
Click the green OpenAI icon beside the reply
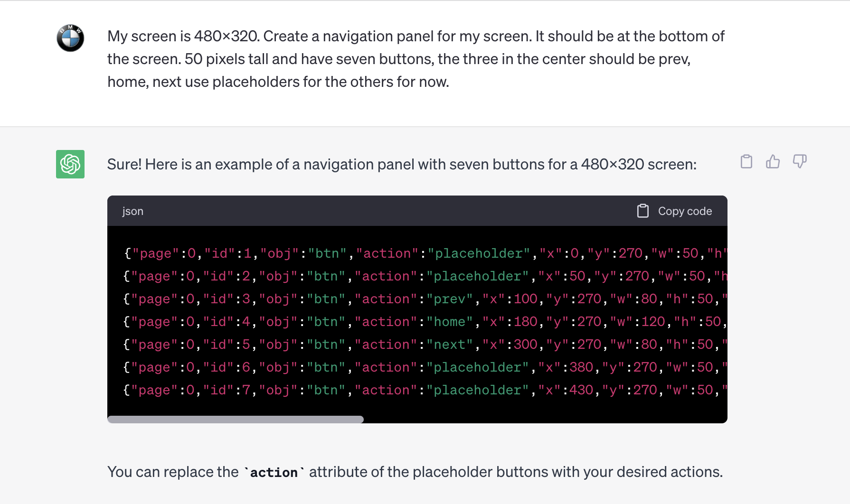(x=70, y=164)
